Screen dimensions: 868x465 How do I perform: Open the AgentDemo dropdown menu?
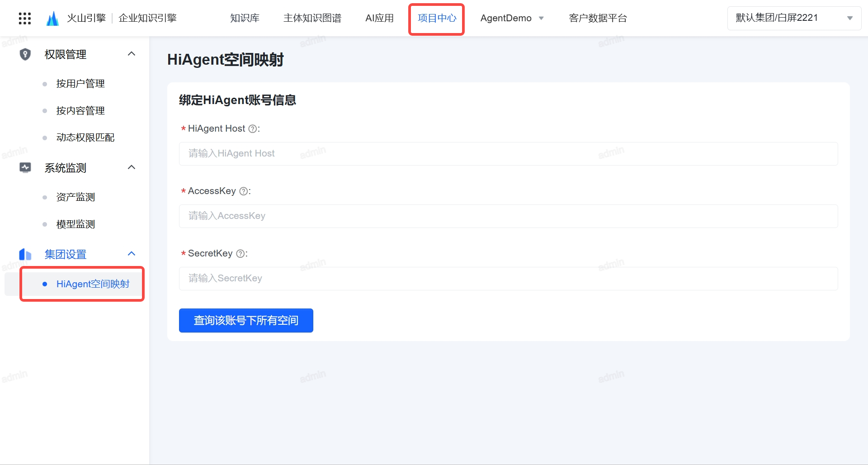[x=512, y=18]
